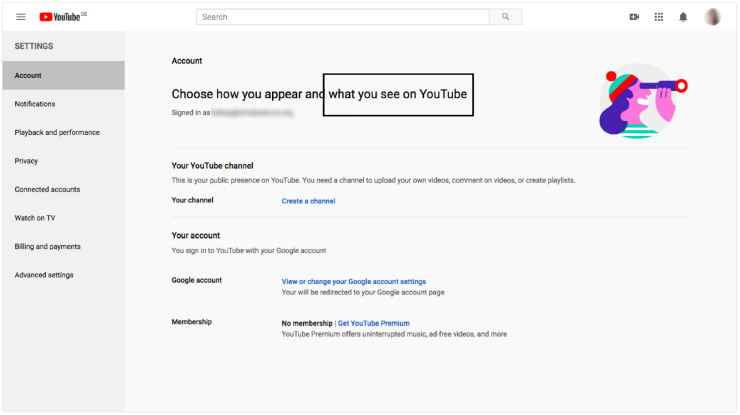This screenshot has height=415, width=740.
Task: Open View or change Google account settings
Action: pyautogui.click(x=353, y=281)
